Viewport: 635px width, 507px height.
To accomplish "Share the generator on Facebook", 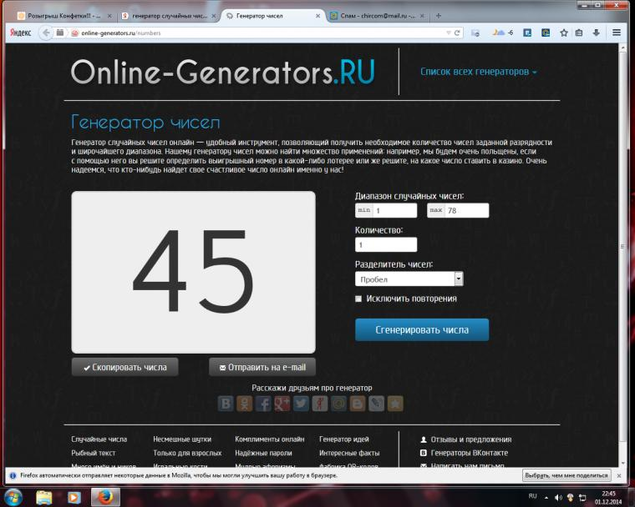I will pyautogui.click(x=263, y=403).
